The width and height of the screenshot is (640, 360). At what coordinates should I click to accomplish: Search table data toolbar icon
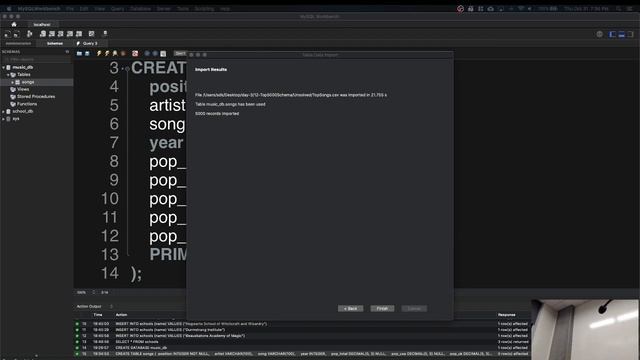pos(91,34)
